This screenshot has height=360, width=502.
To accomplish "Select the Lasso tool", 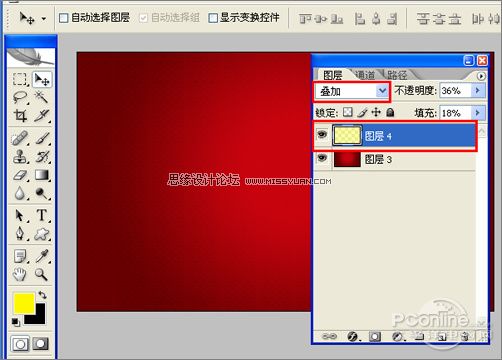I will (20, 97).
